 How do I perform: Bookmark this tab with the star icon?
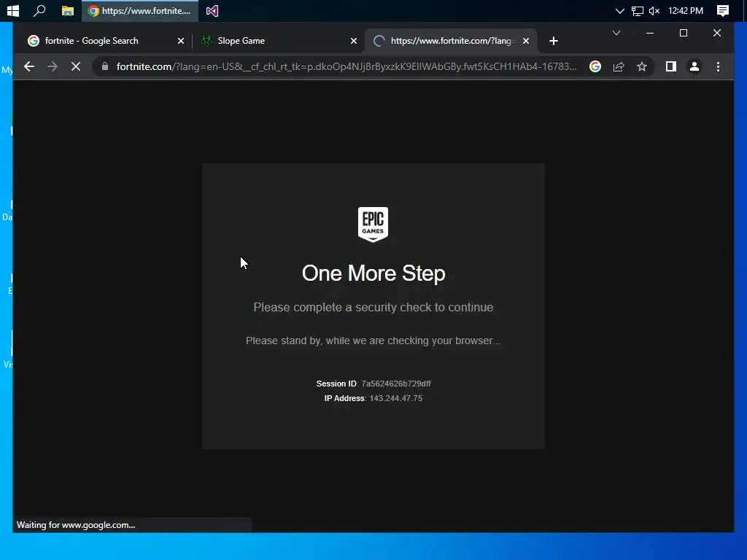[642, 66]
